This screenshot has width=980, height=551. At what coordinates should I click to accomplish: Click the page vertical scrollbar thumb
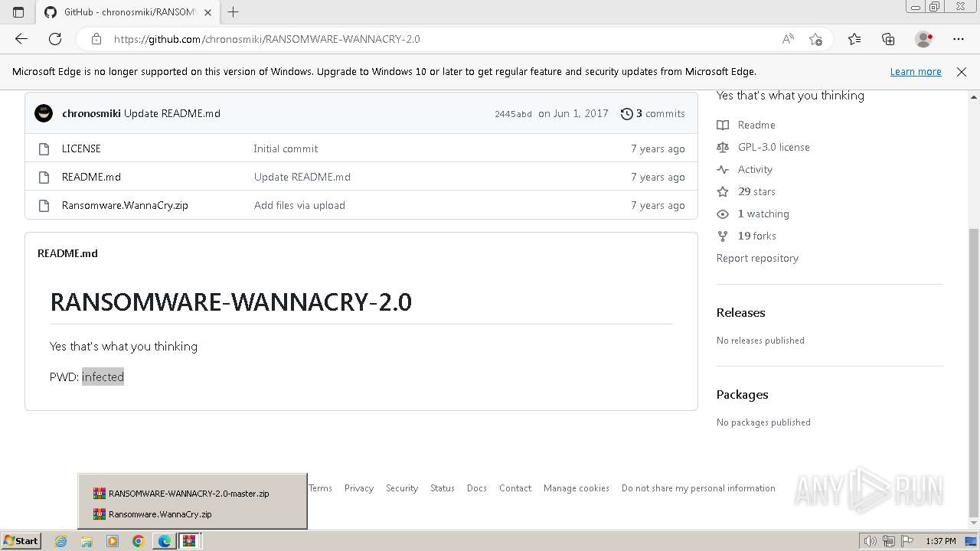(974, 373)
